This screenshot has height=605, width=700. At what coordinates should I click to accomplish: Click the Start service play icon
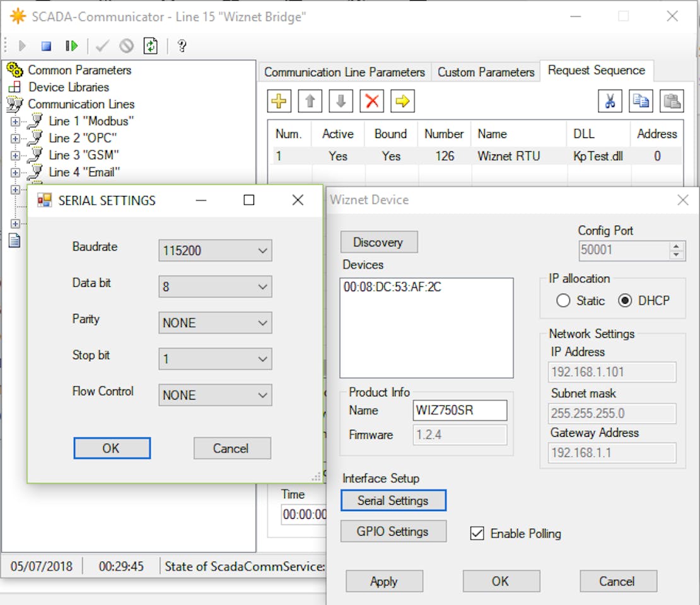[x=23, y=46]
